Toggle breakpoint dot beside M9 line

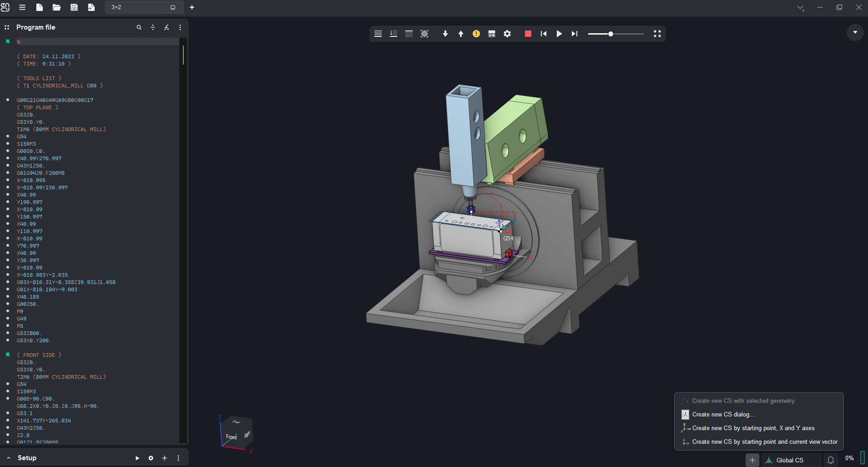pos(8,311)
